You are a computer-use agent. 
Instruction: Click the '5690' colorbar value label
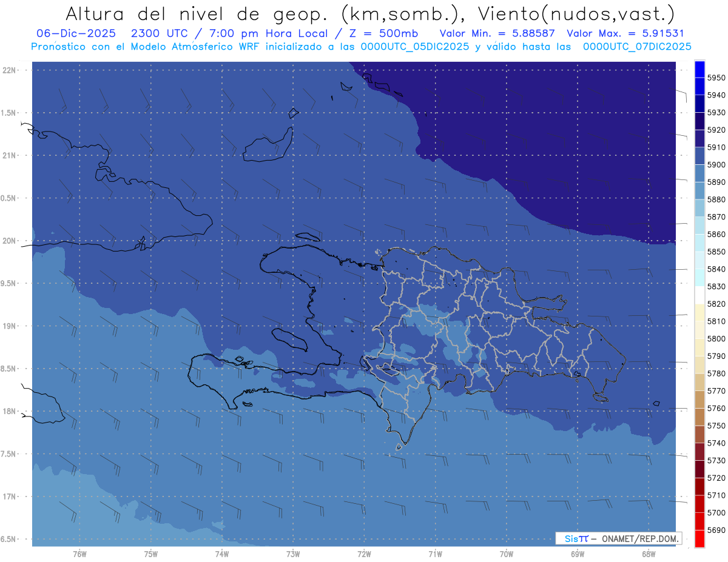click(x=716, y=530)
